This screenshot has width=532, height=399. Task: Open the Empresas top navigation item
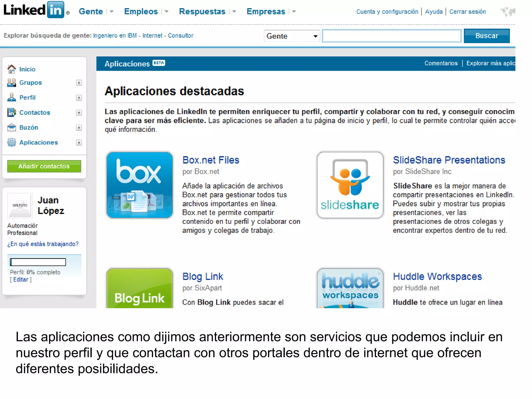coord(266,11)
